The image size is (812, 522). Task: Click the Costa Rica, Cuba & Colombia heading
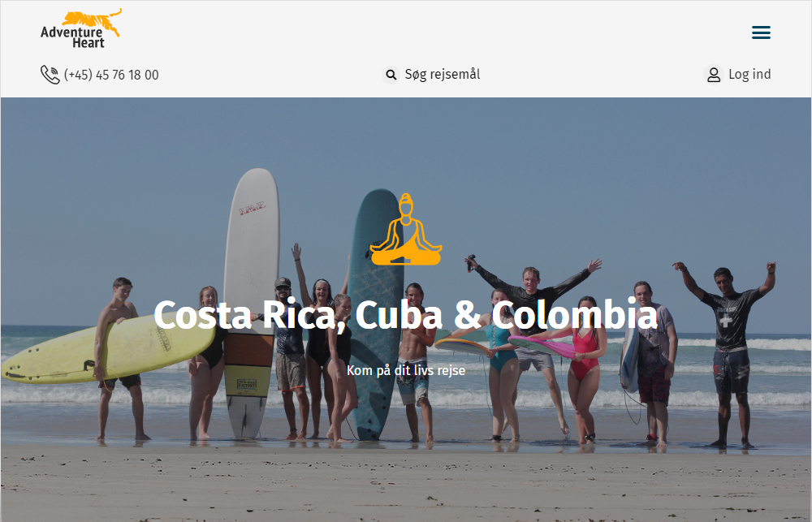[x=405, y=314]
